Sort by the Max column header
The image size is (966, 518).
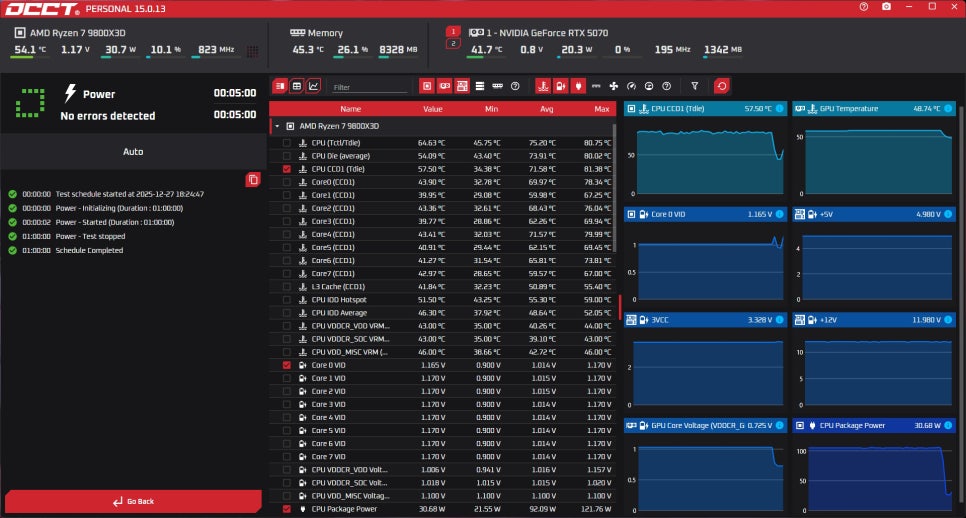[601, 109]
